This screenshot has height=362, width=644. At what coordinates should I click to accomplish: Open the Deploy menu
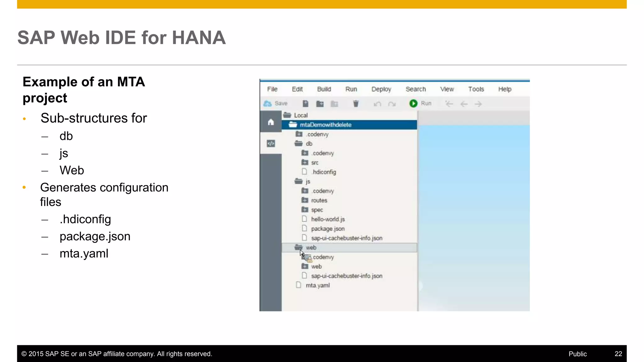coord(381,89)
